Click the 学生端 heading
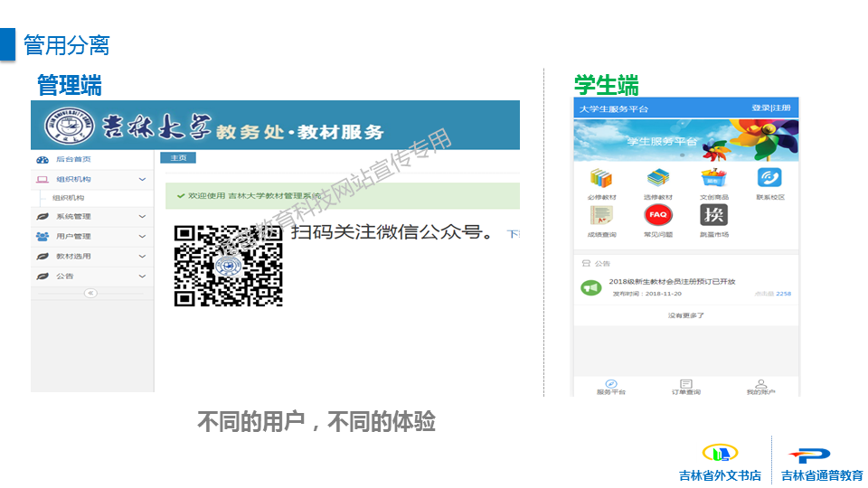The image size is (868, 488). pos(606,85)
